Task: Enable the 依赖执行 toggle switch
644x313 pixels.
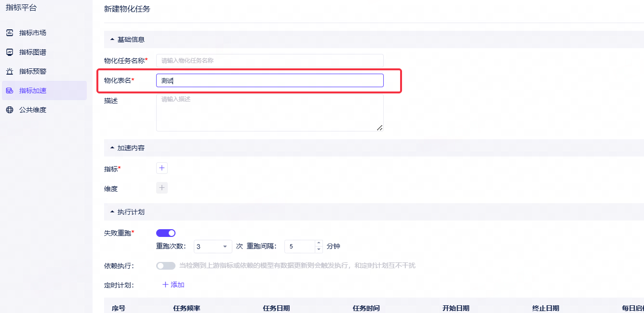Action: pyautogui.click(x=166, y=266)
